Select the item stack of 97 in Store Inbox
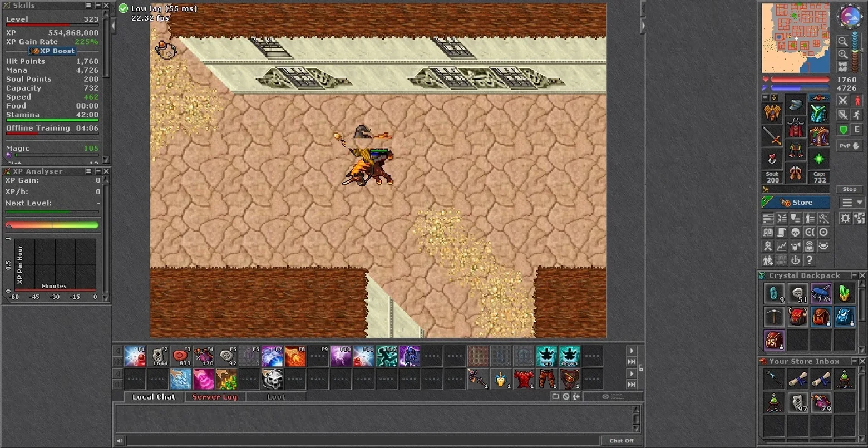 pos(797,402)
